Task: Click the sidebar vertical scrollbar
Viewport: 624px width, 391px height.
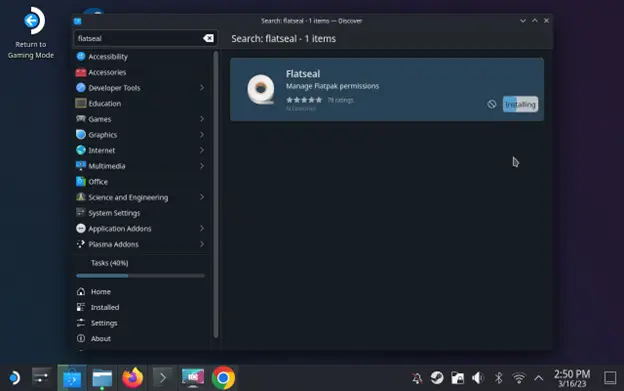Action: pyautogui.click(x=216, y=194)
